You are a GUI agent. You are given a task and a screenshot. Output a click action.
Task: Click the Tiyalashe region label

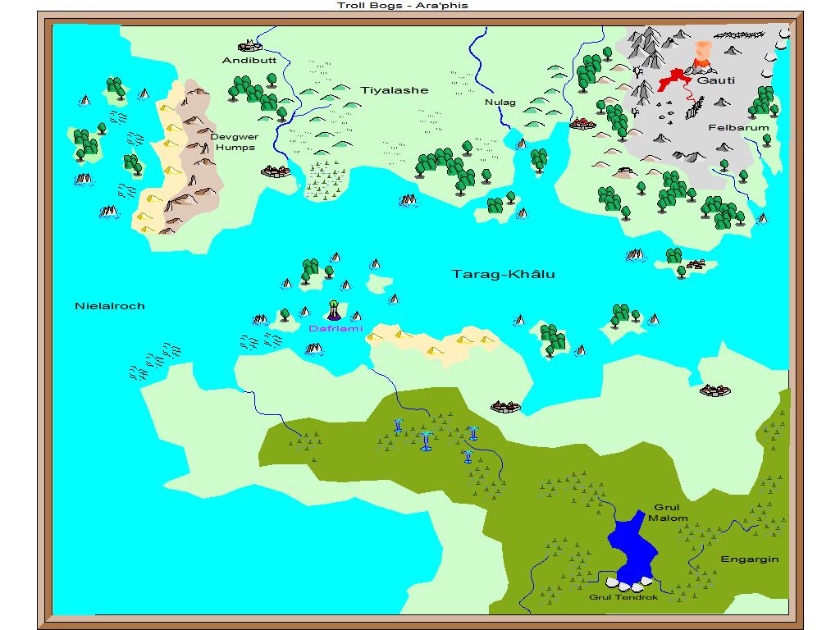[395, 90]
